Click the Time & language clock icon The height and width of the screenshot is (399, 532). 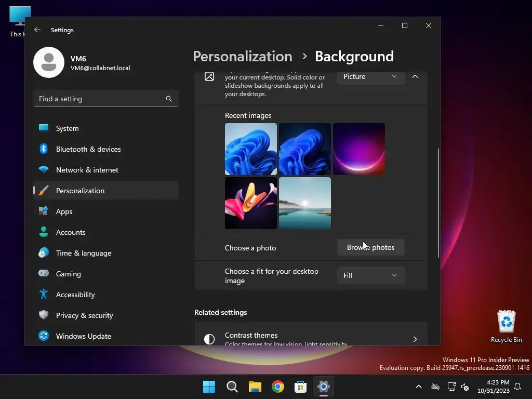(44, 253)
